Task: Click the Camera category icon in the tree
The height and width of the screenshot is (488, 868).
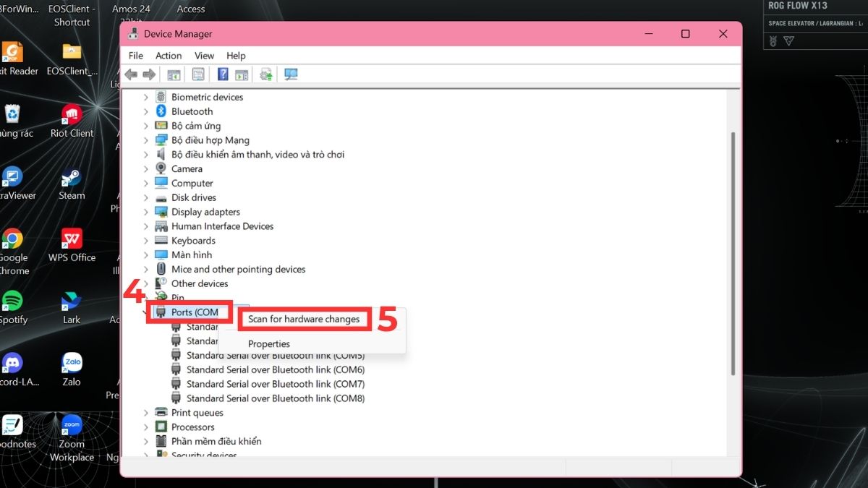Action: [161, 168]
